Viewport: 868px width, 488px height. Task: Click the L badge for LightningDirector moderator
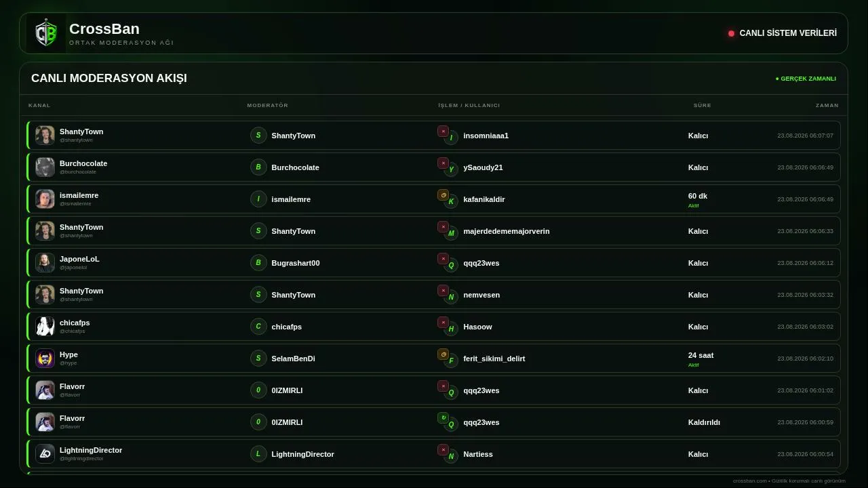point(258,454)
